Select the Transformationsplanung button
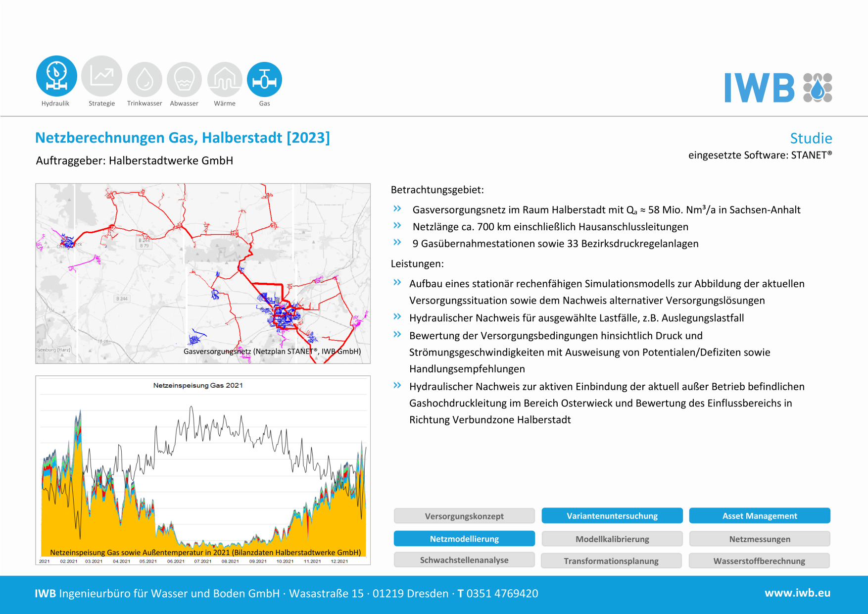 (611, 561)
